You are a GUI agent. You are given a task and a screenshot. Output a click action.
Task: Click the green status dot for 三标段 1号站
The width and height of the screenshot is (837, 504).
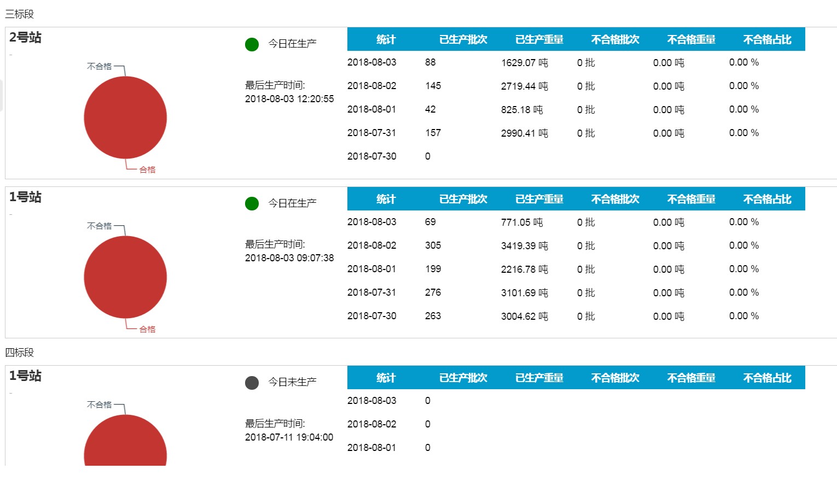coord(252,204)
